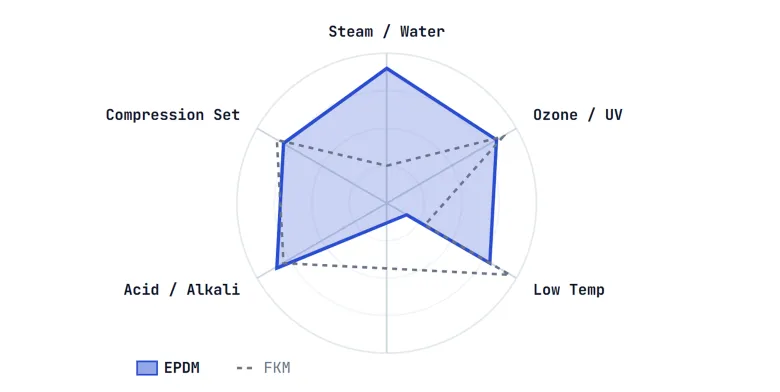Select the Ozone / UV axis label
The width and height of the screenshot is (780, 392).
pyautogui.click(x=578, y=115)
